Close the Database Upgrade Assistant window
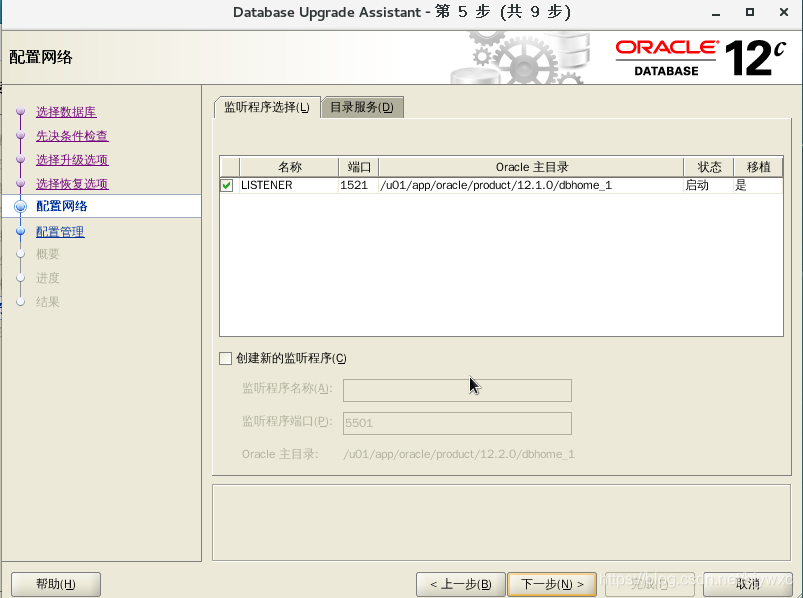 click(x=784, y=12)
